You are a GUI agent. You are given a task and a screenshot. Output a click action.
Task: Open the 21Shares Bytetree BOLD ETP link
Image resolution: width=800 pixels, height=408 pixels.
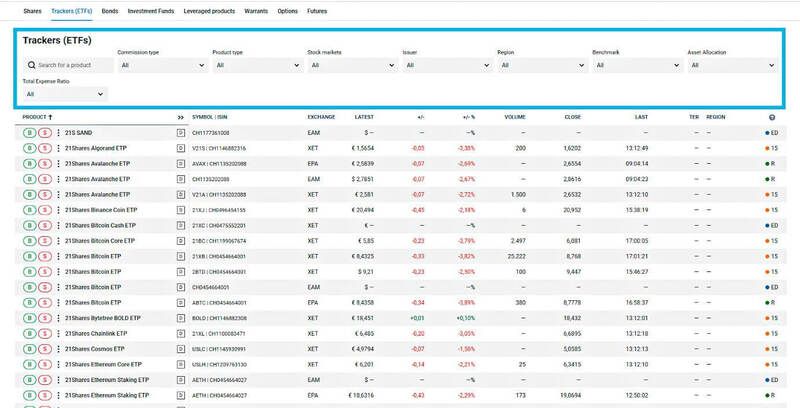pos(103,318)
